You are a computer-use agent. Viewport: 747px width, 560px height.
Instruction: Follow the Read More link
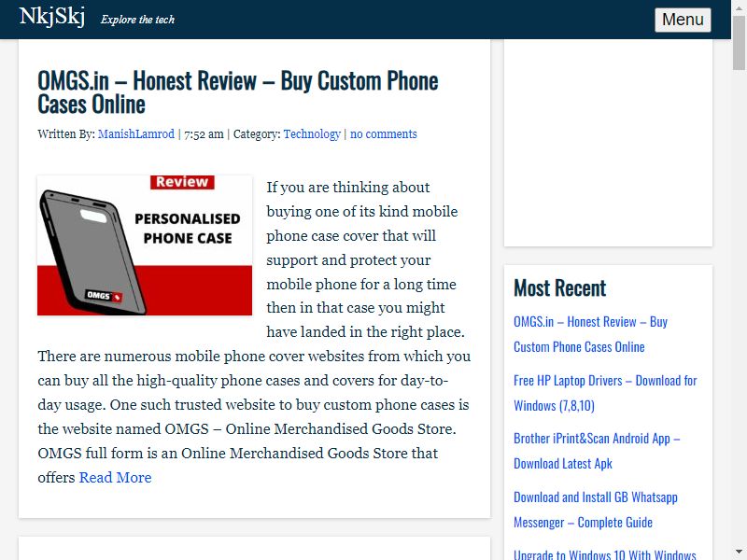pyautogui.click(x=115, y=477)
